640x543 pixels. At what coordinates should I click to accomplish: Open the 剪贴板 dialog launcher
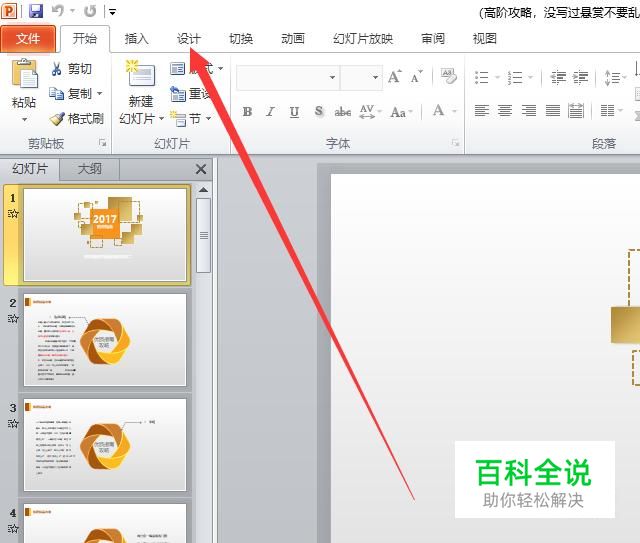pyautogui.click(x=102, y=143)
